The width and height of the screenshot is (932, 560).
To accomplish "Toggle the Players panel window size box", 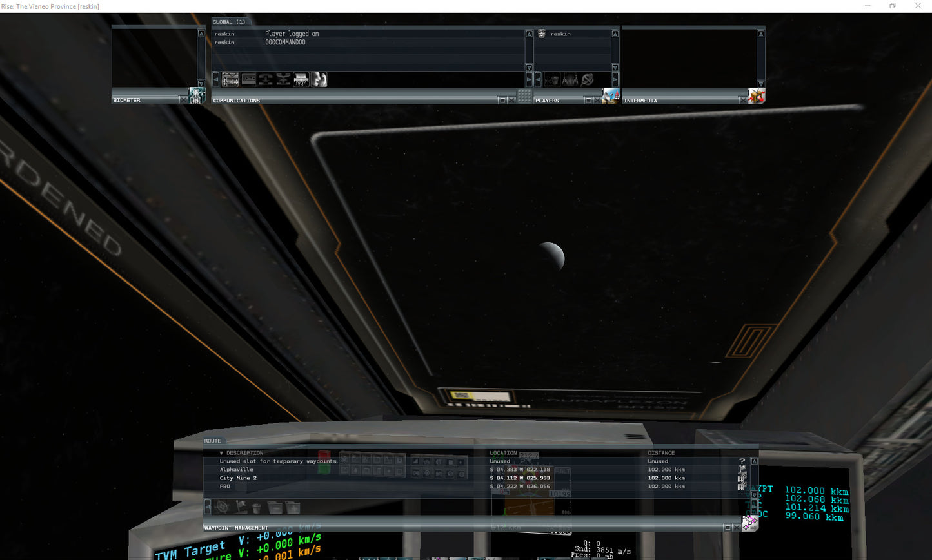I will point(588,101).
